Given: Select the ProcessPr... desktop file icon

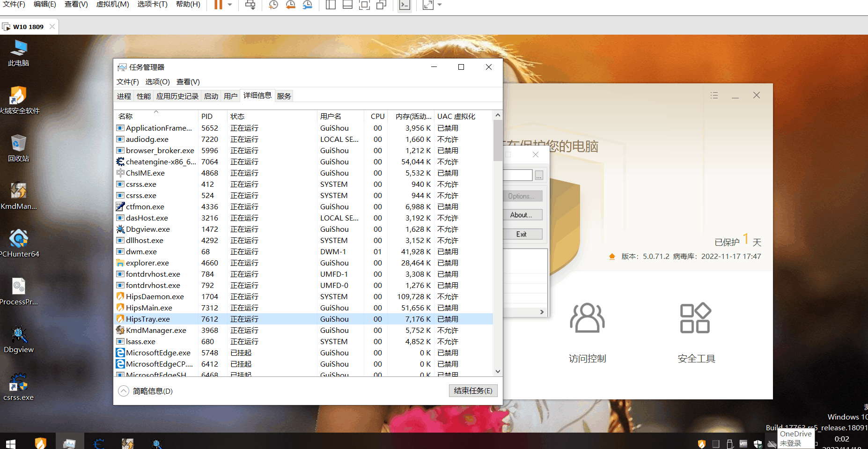Looking at the screenshot, I should (x=19, y=292).
